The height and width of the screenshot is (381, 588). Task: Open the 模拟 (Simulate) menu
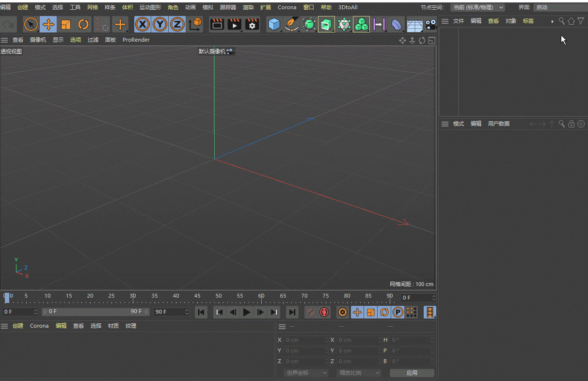207,7
